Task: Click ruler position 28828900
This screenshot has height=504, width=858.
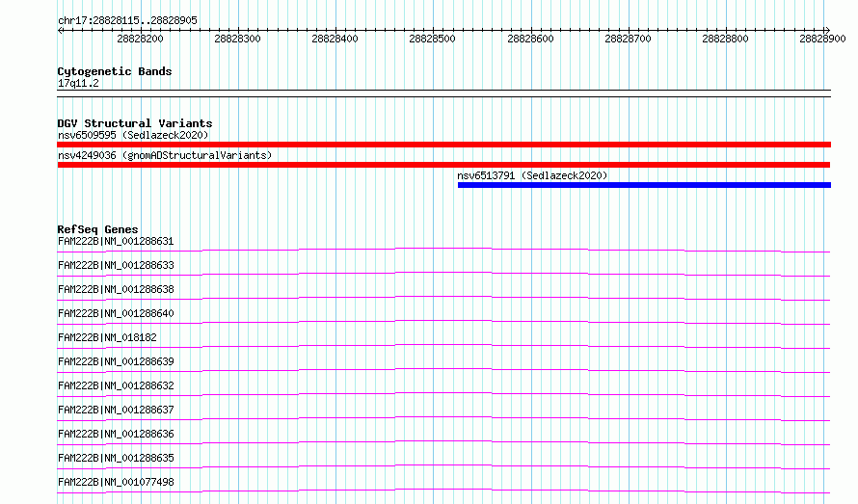Action: 823,39
